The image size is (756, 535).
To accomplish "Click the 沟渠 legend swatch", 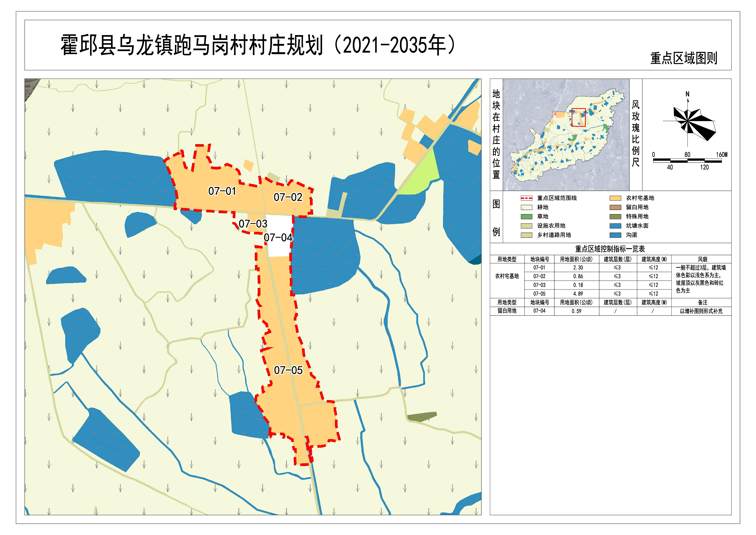I will point(615,235).
